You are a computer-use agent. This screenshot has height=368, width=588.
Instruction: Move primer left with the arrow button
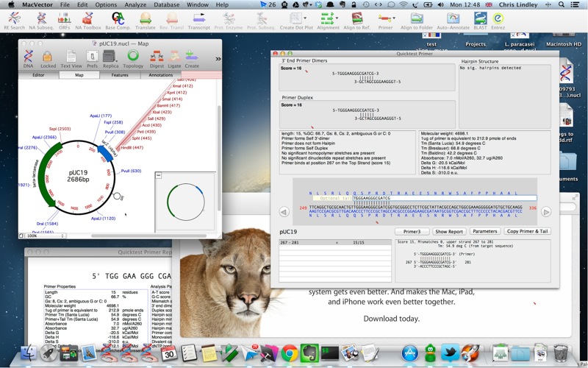pos(284,212)
